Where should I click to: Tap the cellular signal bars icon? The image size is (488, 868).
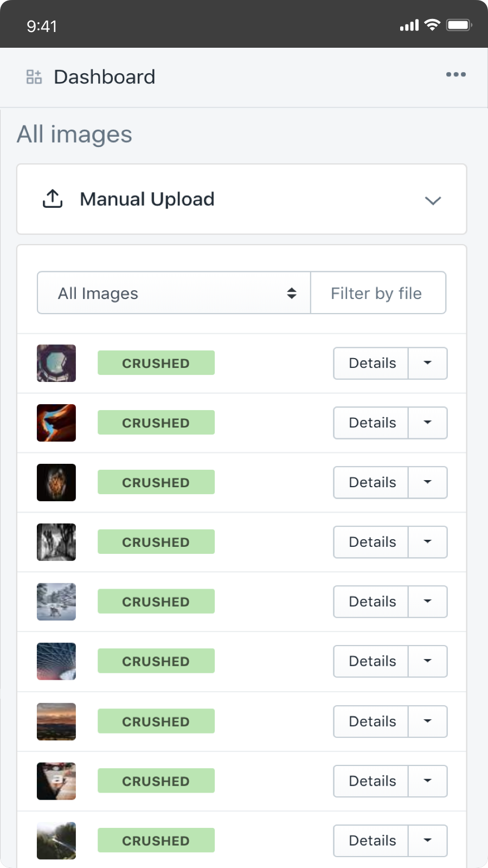408,25
